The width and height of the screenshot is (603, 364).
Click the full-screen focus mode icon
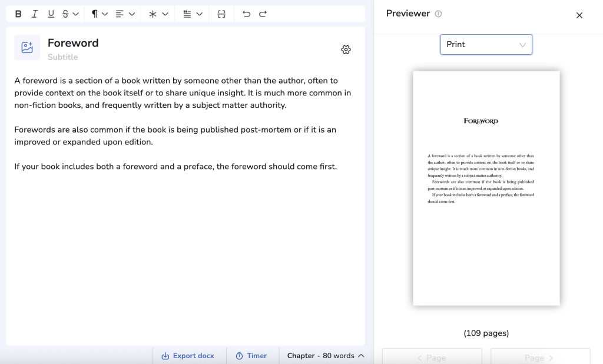point(221,14)
